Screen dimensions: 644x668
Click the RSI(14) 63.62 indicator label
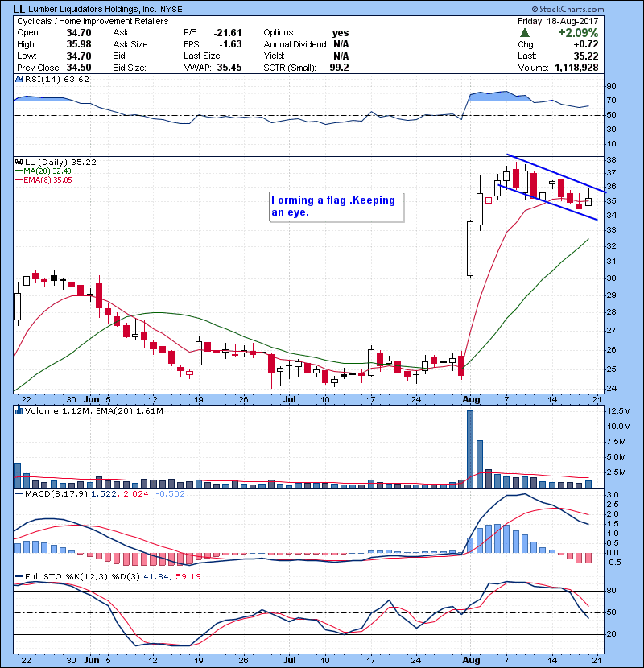click(x=57, y=79)
